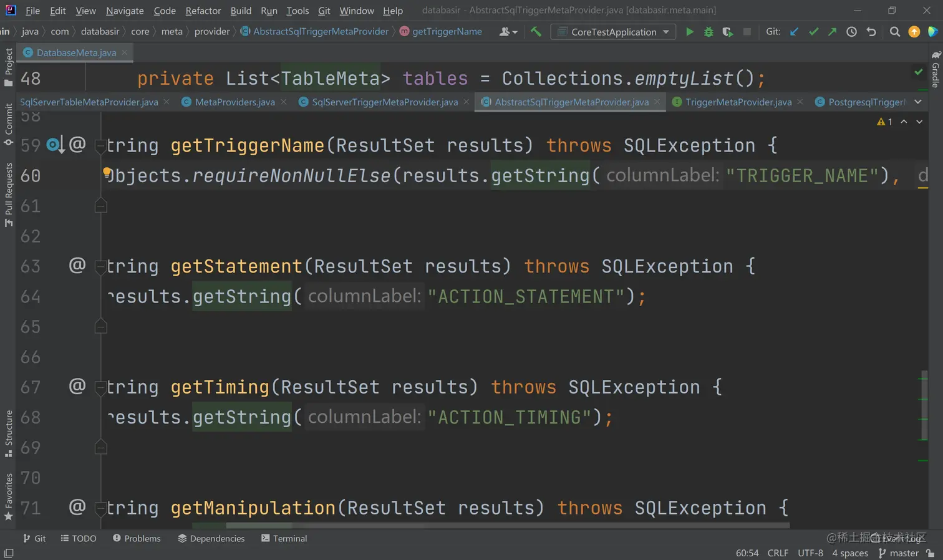Click the @ gutter icon beside getStatement
Viewport: 943px width, 560px height.
point(77,265)
